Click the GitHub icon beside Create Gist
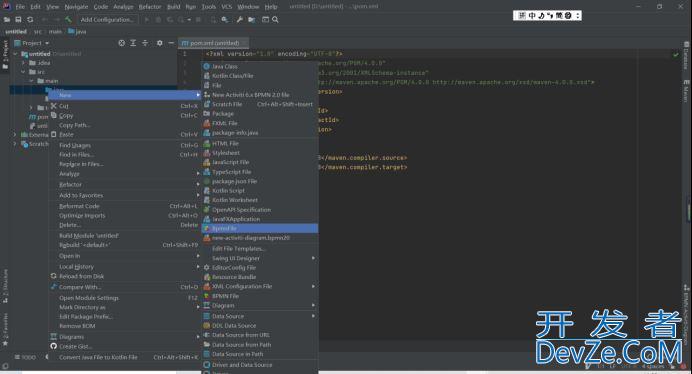Viewport: 692px width, 374px height. [53, 346]
